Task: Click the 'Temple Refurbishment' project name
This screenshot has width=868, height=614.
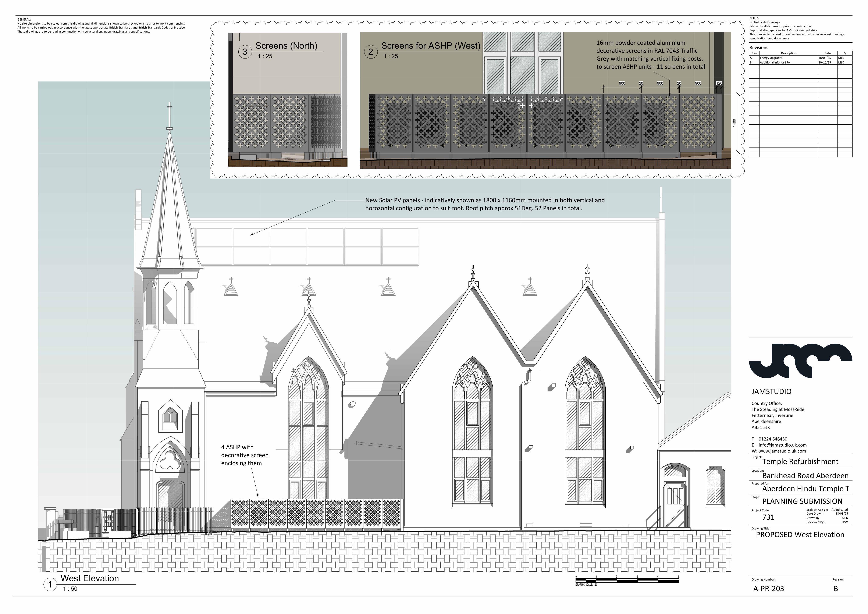Action: tap(800, 462)
